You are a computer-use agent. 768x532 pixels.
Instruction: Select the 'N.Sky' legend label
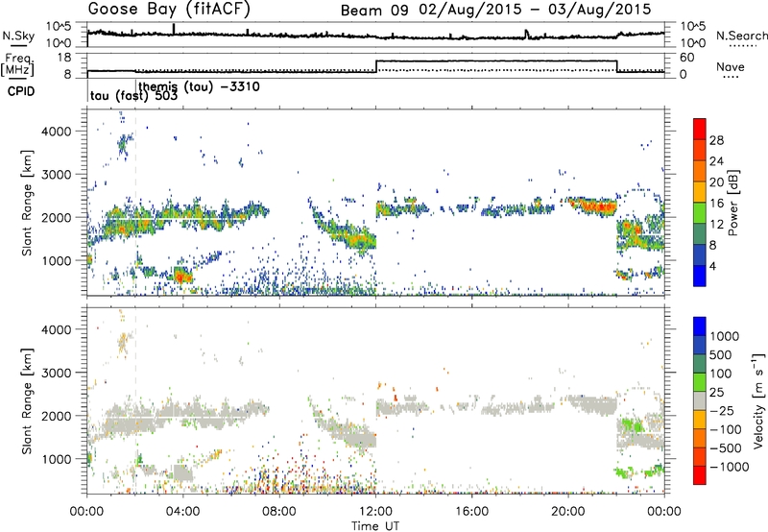tap(18, 36)
